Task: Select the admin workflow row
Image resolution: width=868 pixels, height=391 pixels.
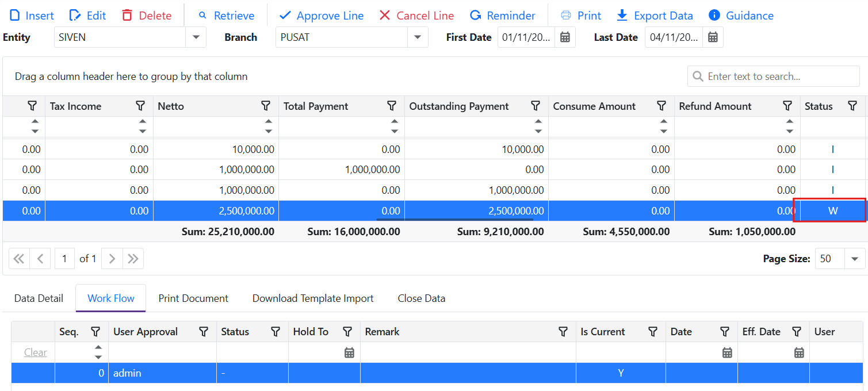Action: (437, 373)
